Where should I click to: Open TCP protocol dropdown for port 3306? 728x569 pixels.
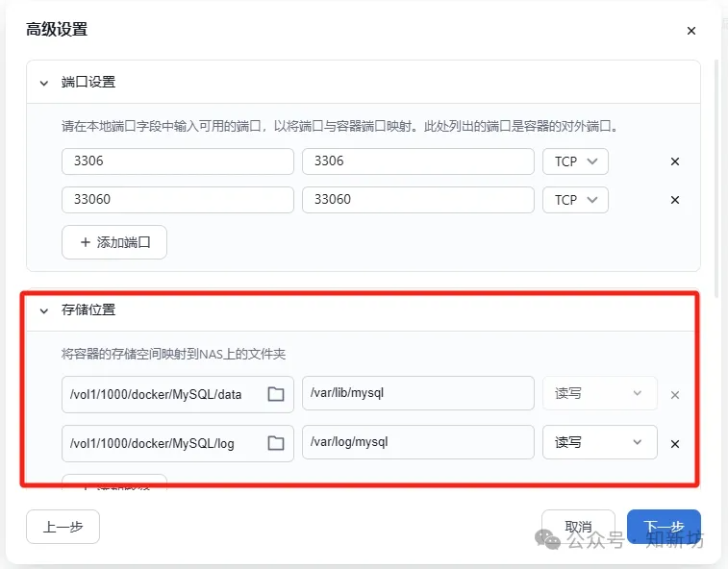[x=575, y=161]
